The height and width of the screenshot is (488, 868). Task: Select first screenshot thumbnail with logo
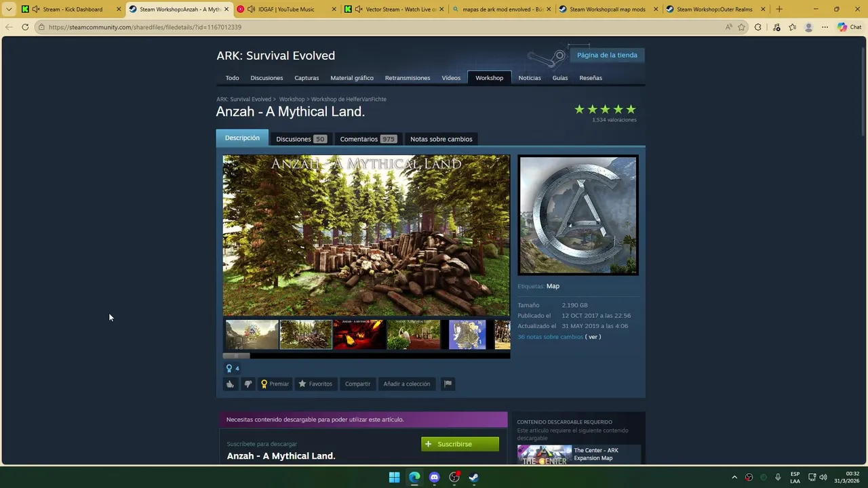click(252, 335)
